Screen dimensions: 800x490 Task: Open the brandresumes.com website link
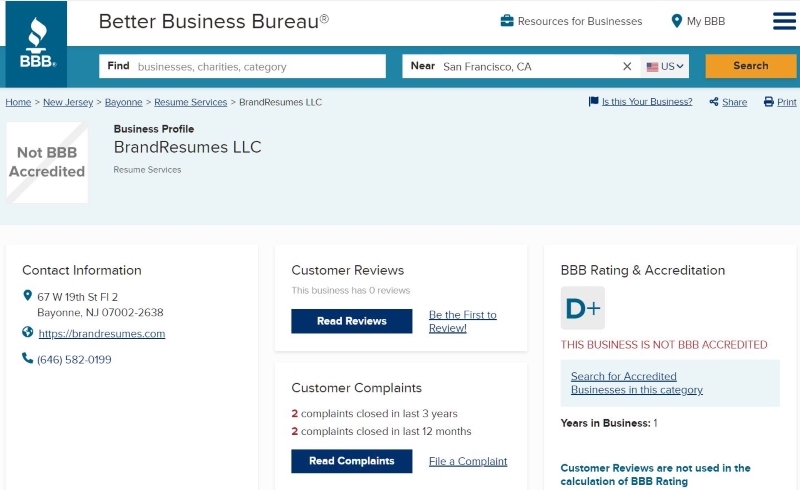(102, 333)
